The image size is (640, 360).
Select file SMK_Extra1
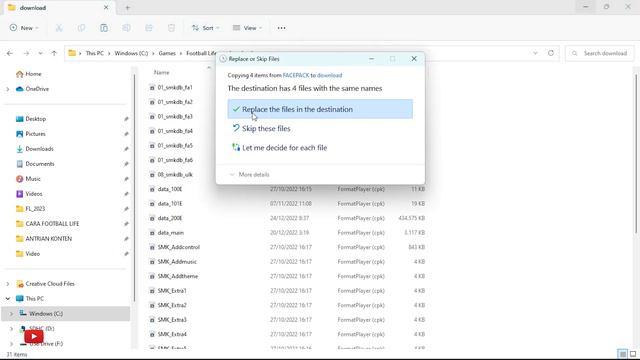pos(172,291)
